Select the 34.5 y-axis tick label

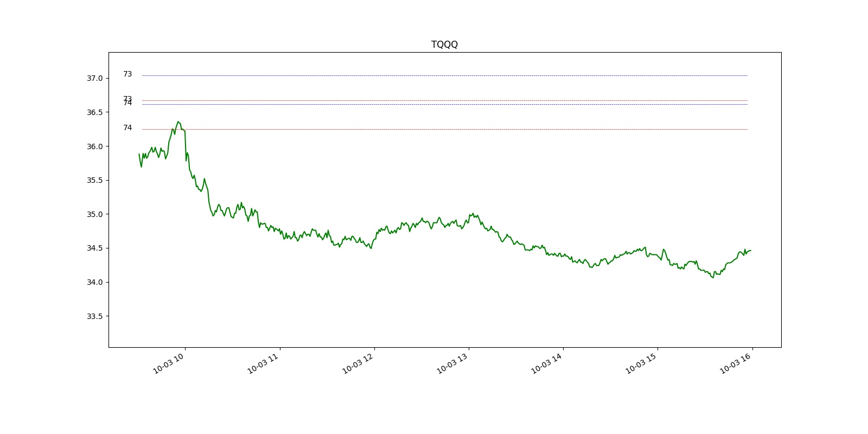coord(94,248)
